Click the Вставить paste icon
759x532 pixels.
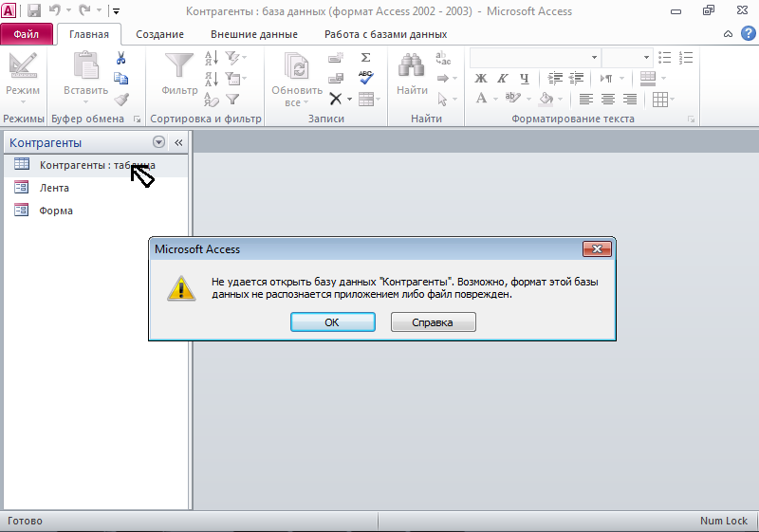click(85, 65)
